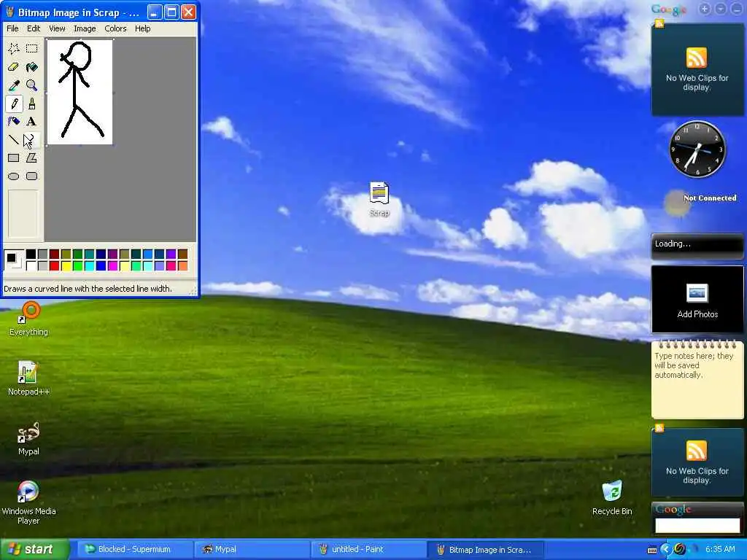Screen dimensions: 747x560
Task: Click the 6:35 AM taskbar clock
Action: [720, 550]
